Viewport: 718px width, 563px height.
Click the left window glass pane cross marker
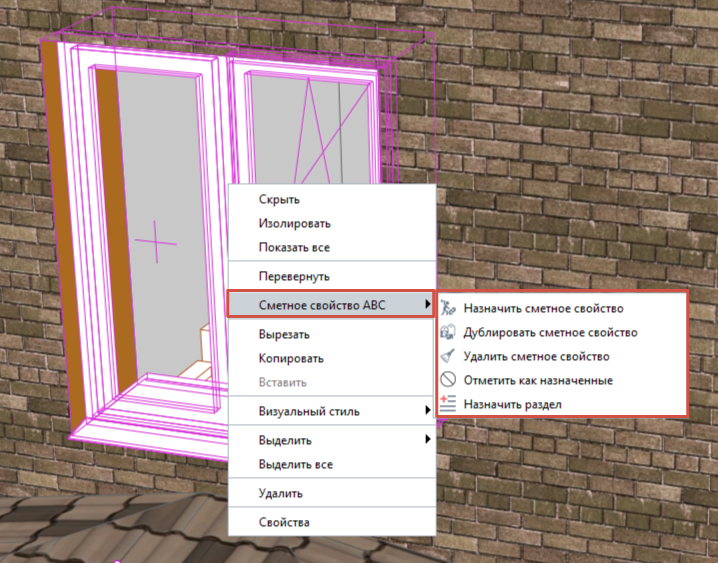click(156, 242)
